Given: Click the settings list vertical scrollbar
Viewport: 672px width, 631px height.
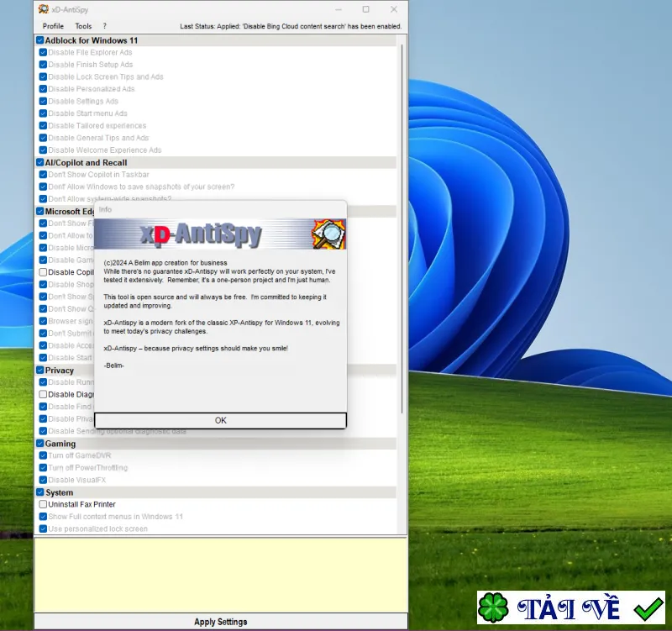Looking at the screenshot, I should pyautogui.click(x=402, y=229).
